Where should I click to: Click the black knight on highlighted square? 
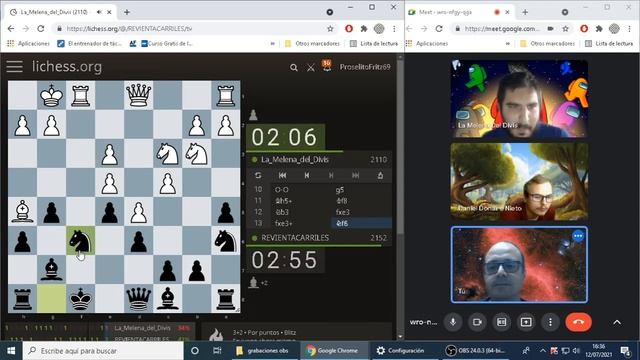[x=80, y=241]
